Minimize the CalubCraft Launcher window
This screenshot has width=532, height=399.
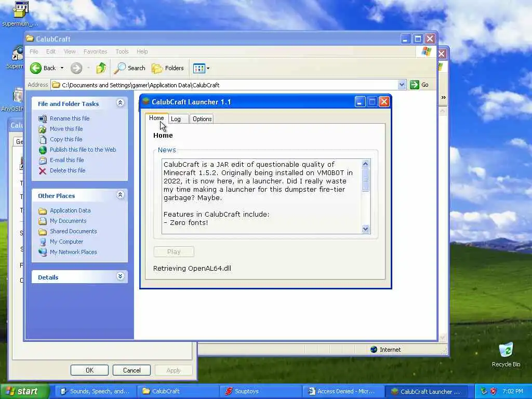coord(360,102)
